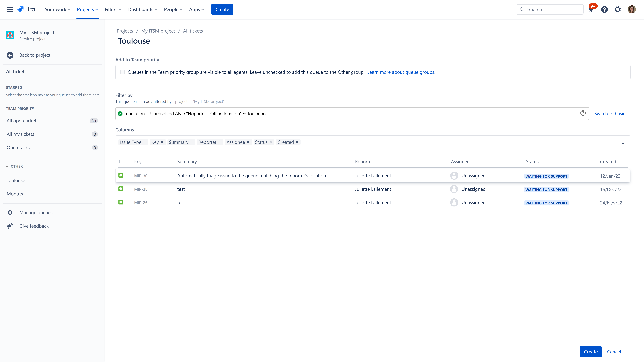Open the app switcher grid icon
This screenshot has width=644, height=362.
(10, 9)
